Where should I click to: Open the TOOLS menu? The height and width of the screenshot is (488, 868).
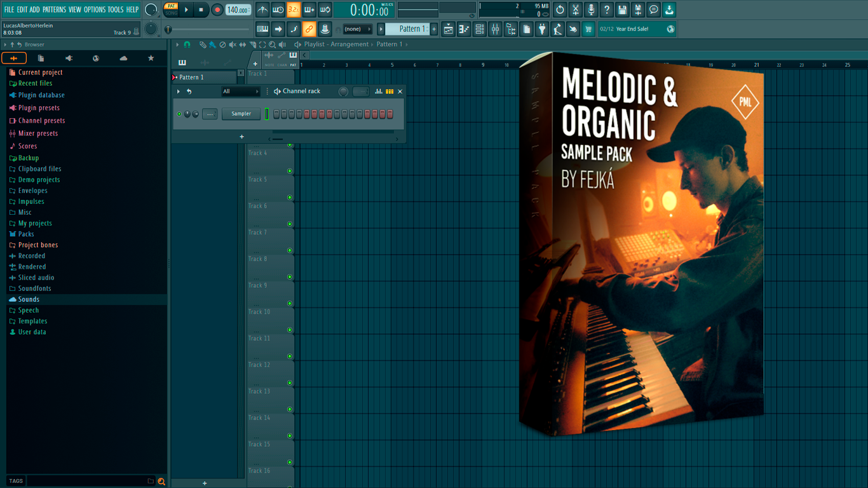point(116,10)
